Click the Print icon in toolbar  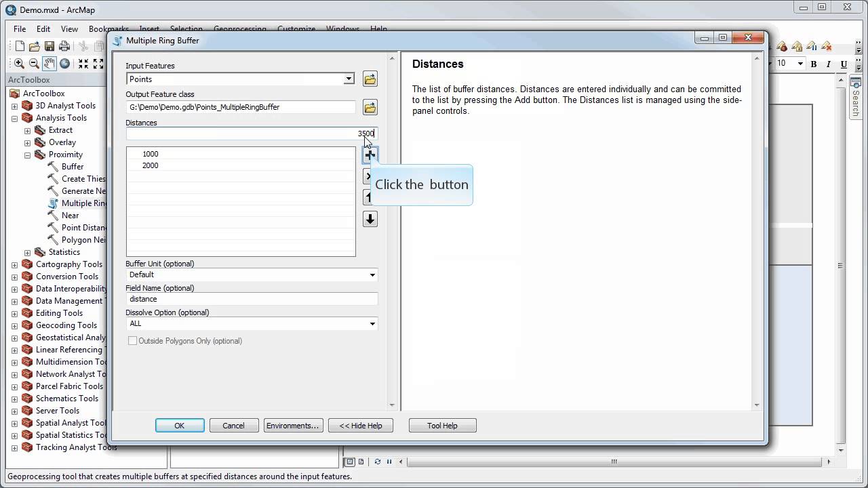(x=64, y=46)
